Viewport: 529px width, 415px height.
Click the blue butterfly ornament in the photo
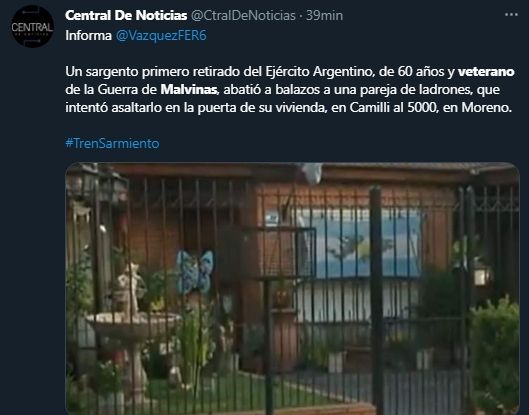click(x=195, y=271)
